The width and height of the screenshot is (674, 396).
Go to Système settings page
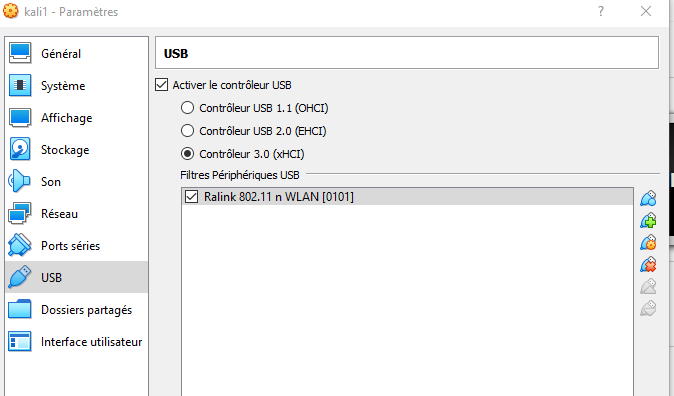coord(77,86)
